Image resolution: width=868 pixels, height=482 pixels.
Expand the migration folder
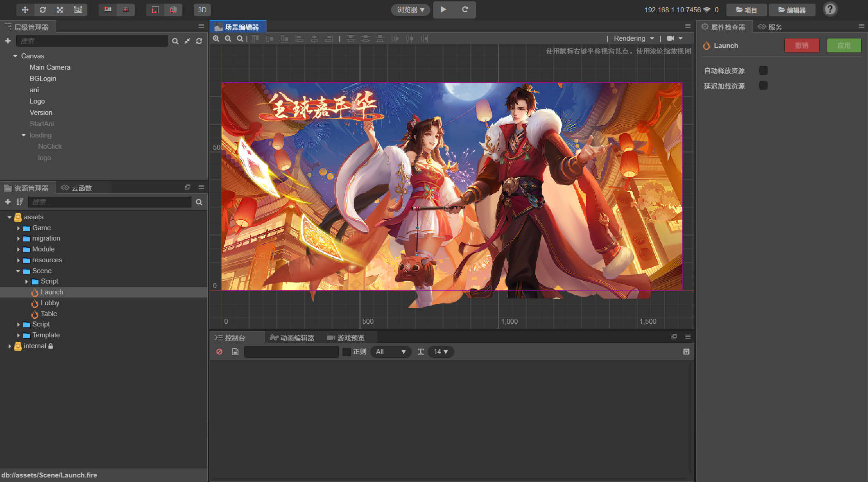[18, 239]
